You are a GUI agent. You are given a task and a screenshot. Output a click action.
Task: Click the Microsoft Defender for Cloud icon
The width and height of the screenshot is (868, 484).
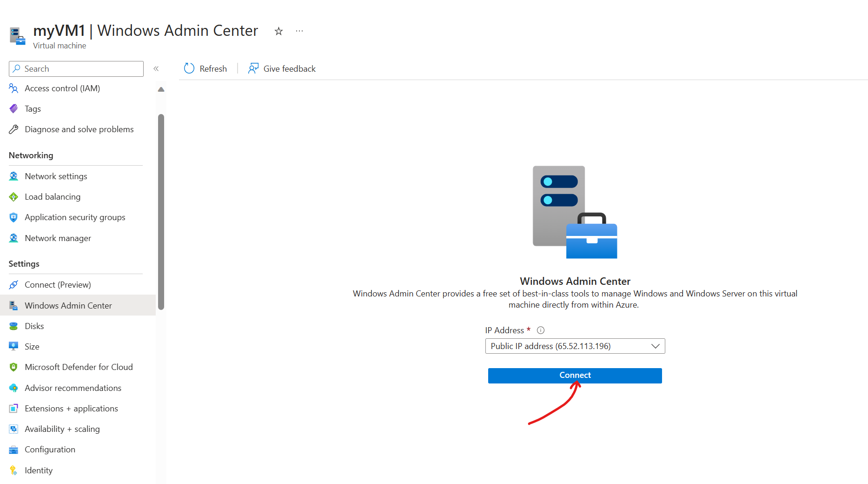pyautogui.click(x=13, y=367)
